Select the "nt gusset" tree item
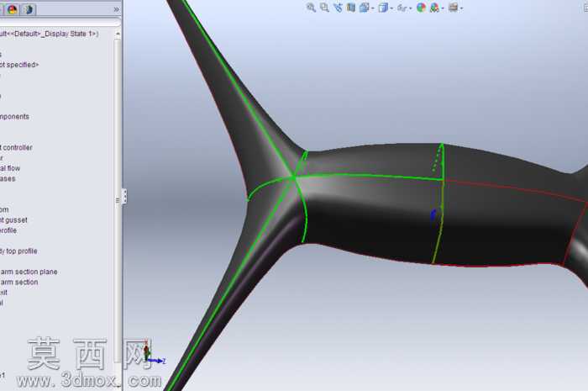 (x=13, y=220)
